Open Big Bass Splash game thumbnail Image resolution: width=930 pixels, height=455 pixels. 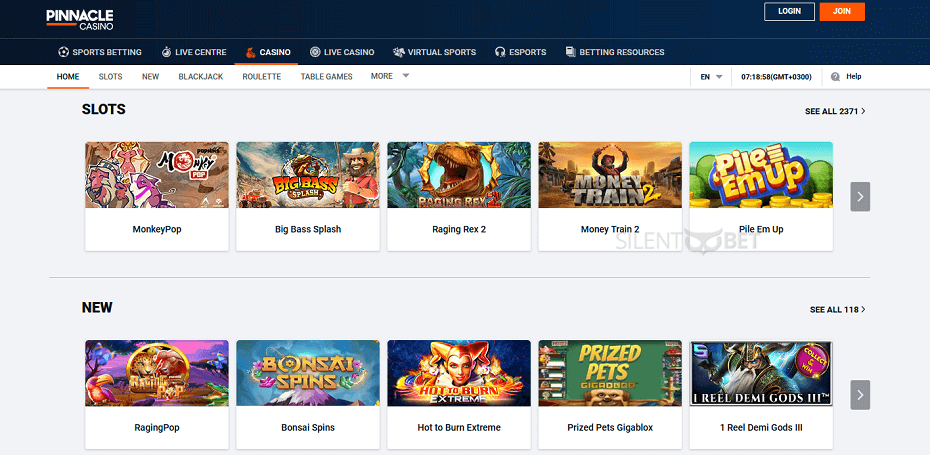(x=308, y=174)
